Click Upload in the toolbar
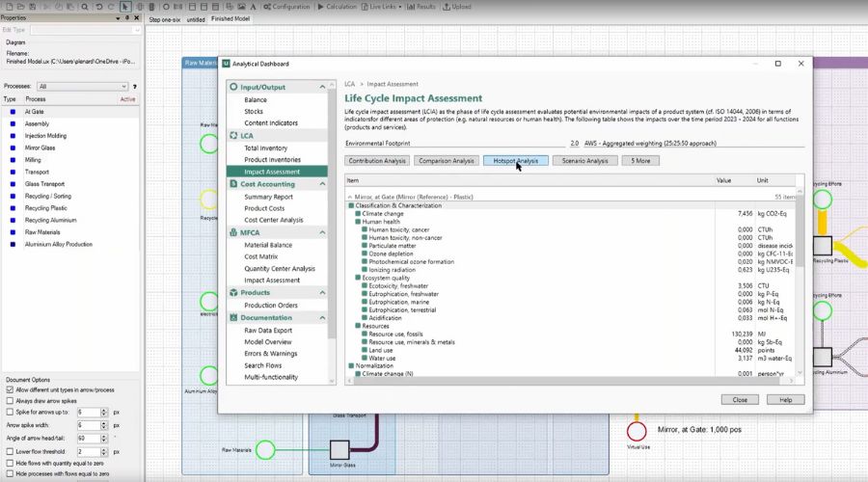This screenshot has height=482, width=868. point(457,7)
